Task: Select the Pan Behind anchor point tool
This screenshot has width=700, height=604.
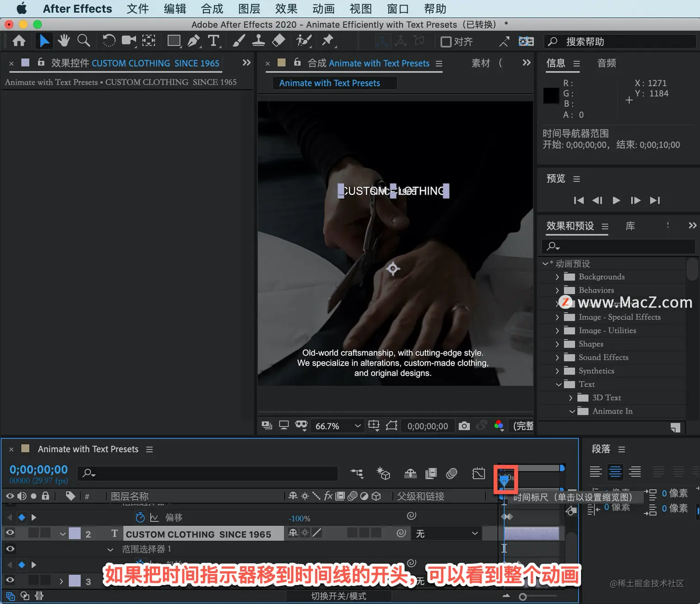Action: tap(149, 41)
